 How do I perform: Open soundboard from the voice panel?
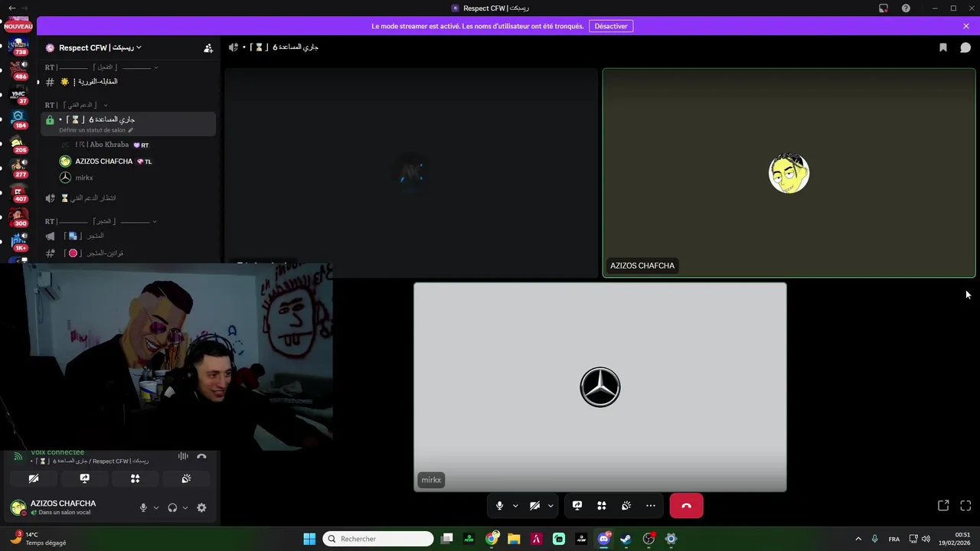[x=186, y=478]
